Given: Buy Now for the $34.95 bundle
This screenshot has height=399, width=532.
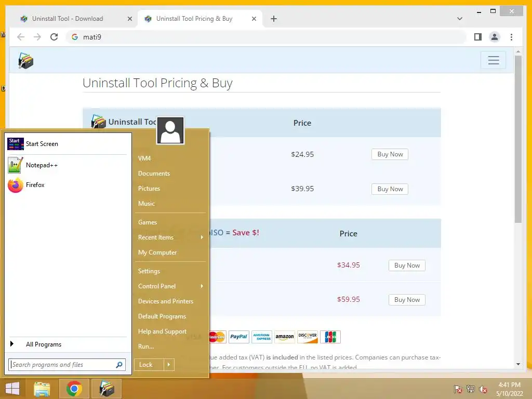Looking at the screenshot, I should pyautogui.click(x=407, y=265).
